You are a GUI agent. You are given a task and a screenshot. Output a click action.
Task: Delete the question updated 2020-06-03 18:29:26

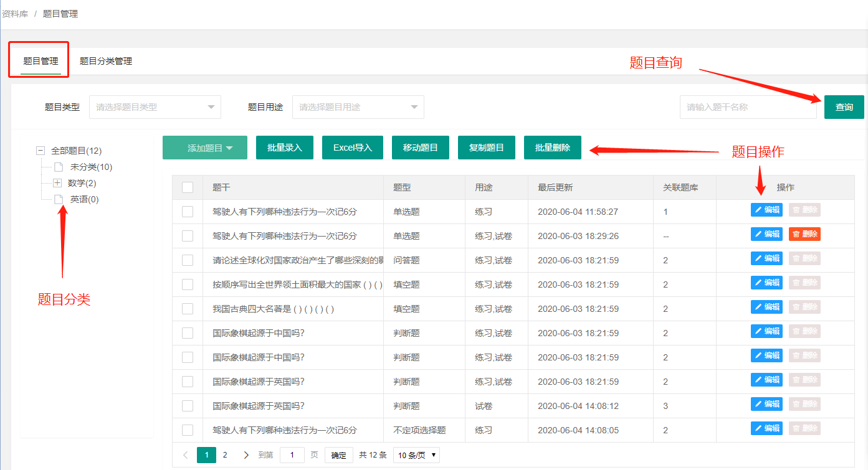point(804,234)
